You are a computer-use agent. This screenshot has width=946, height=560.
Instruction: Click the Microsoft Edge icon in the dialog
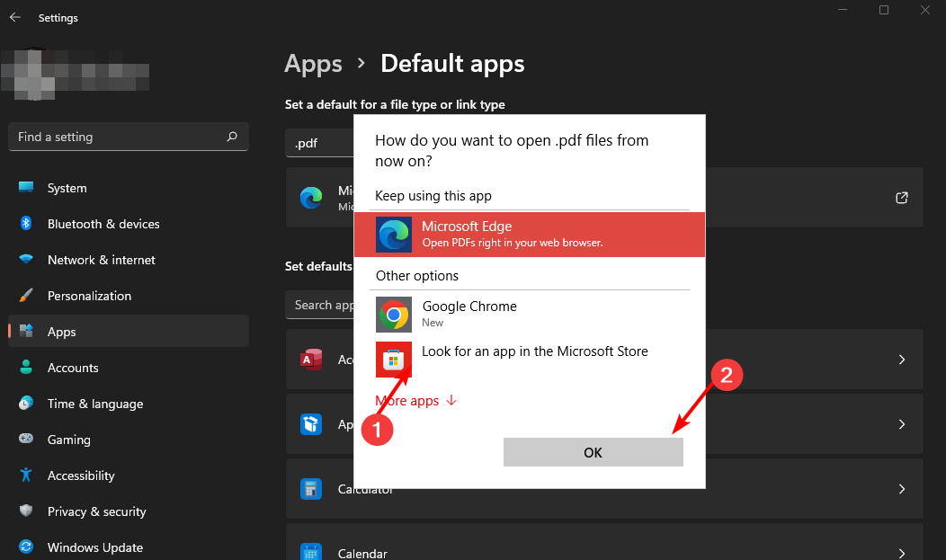tap(393, 235)
